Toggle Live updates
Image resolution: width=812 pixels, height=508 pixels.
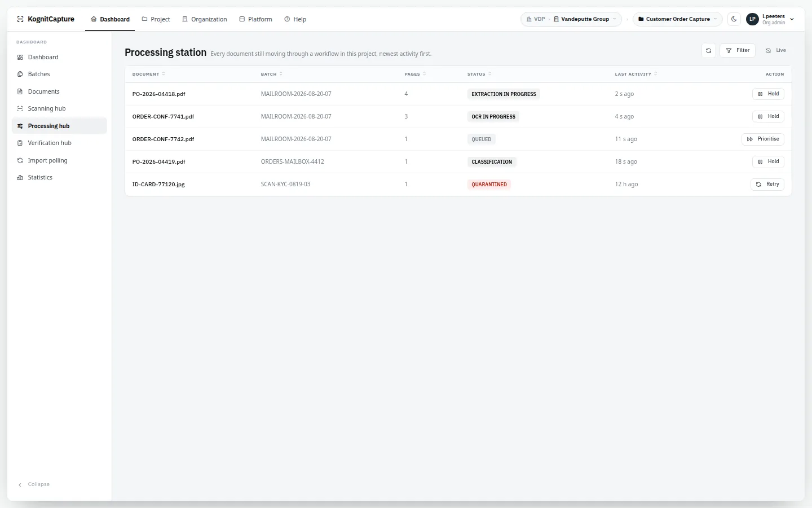pyautogui.click(x=776, y=50)
